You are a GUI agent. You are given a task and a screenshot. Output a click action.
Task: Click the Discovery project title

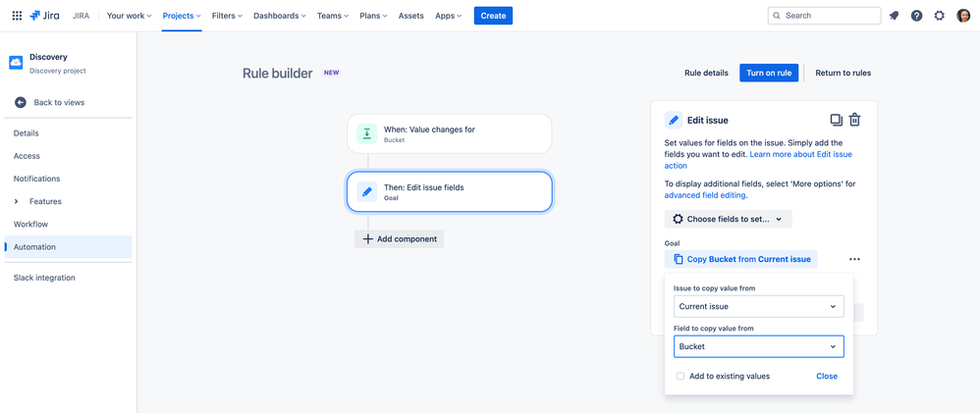[x=48, y=57]
